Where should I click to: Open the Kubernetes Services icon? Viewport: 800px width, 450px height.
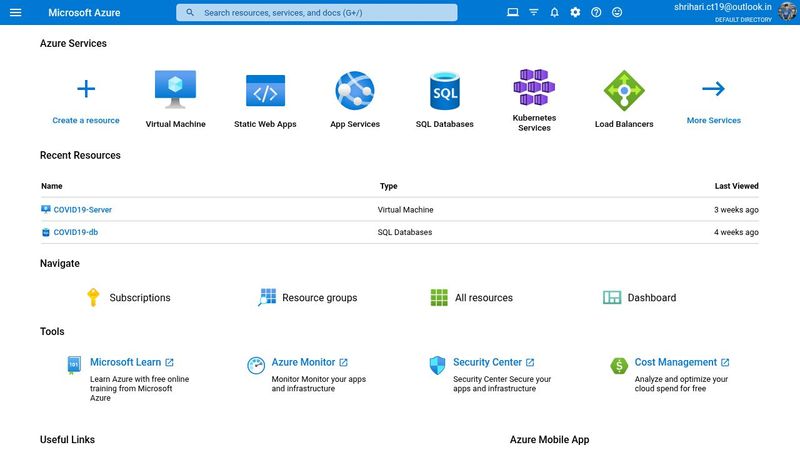coord(534,87)
